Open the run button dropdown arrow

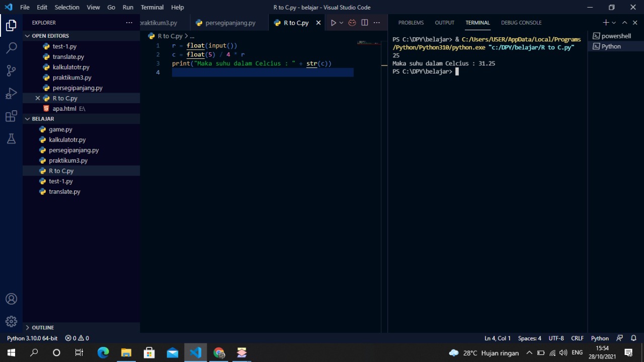tap(341, 23)
